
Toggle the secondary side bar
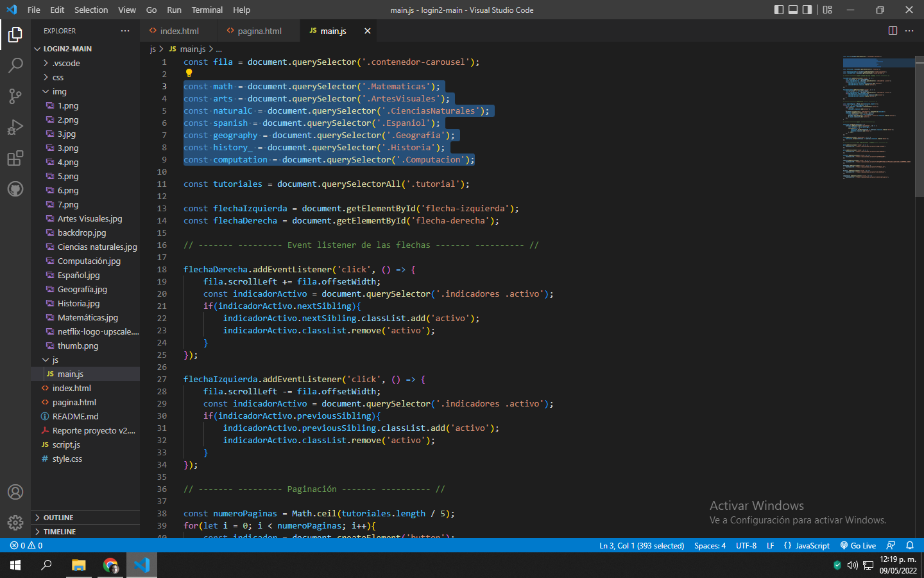[807, 10]
